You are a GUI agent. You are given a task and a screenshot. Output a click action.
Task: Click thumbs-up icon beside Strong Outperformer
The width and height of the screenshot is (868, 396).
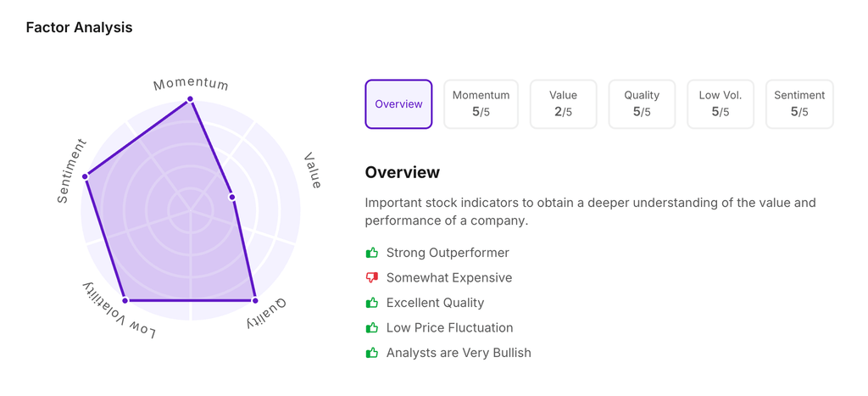point(371,253)
